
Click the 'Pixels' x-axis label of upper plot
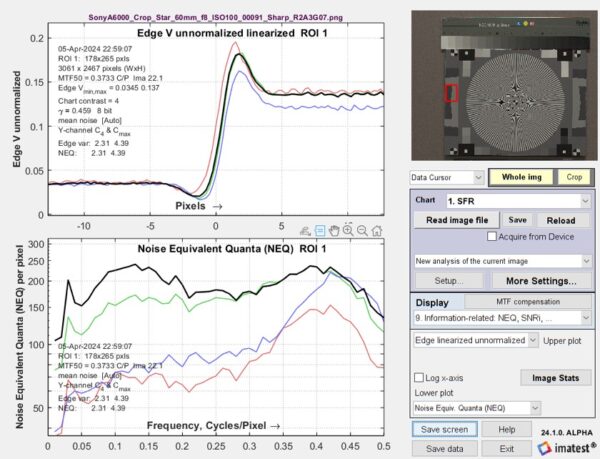pos(199,206)
